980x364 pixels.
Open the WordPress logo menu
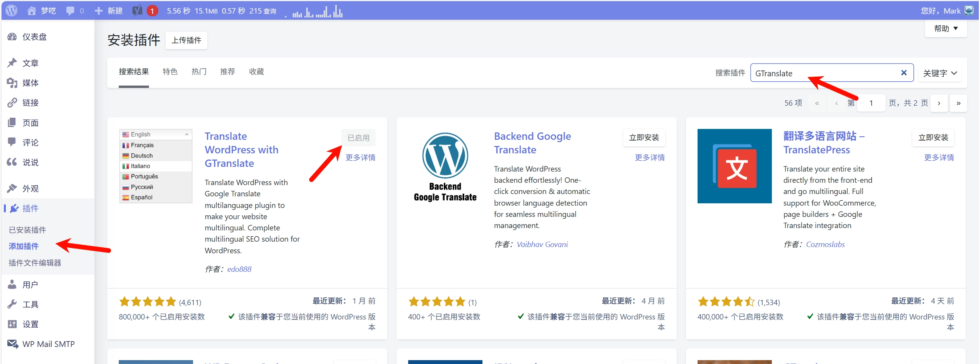pyautogui.click(x=12, y=10)
